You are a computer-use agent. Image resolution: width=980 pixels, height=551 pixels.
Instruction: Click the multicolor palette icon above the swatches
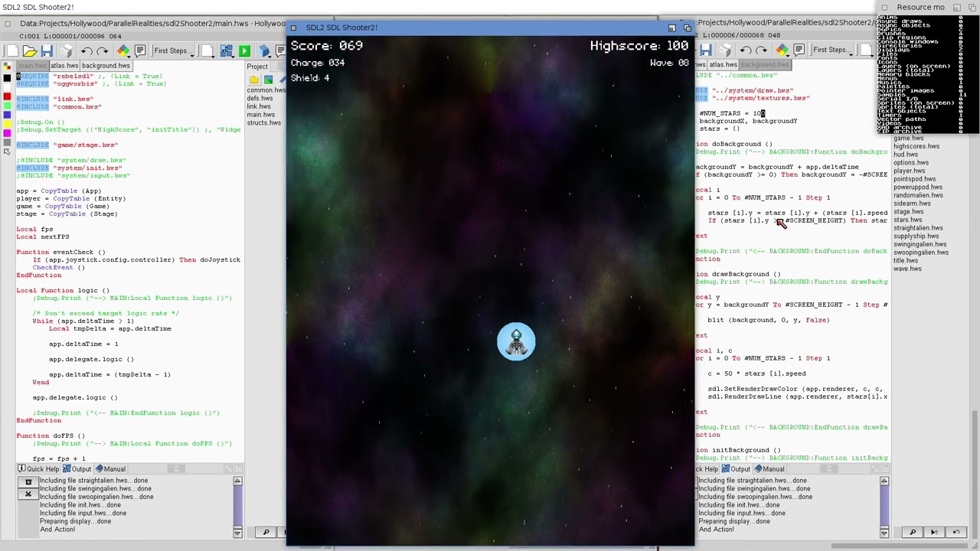coord(7,67)
